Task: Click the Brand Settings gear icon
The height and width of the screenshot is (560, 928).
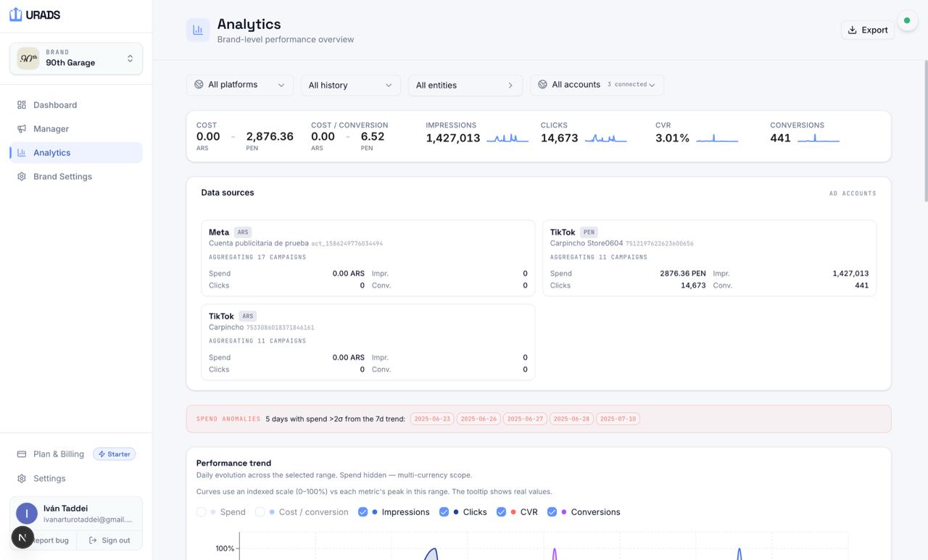Action: click(x=22, y=177)
